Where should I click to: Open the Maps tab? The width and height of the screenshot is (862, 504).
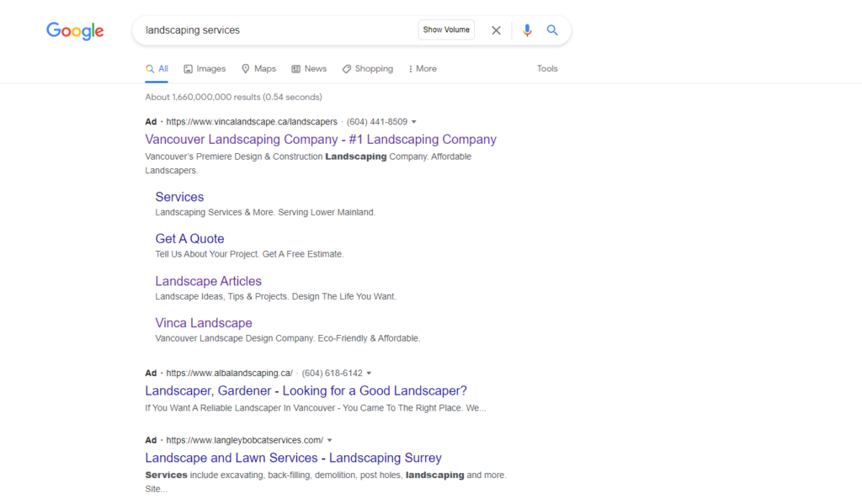(258, 69)
